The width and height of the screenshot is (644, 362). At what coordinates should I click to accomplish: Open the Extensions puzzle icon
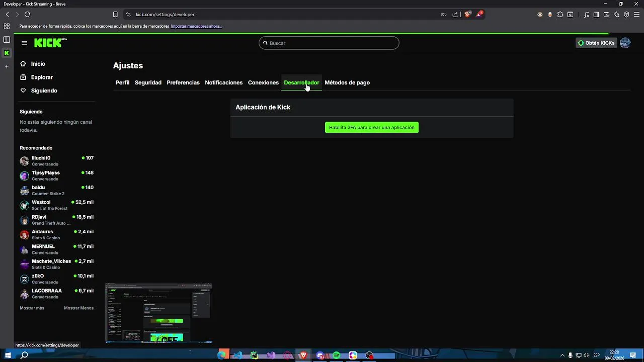[x=560, y=15]
